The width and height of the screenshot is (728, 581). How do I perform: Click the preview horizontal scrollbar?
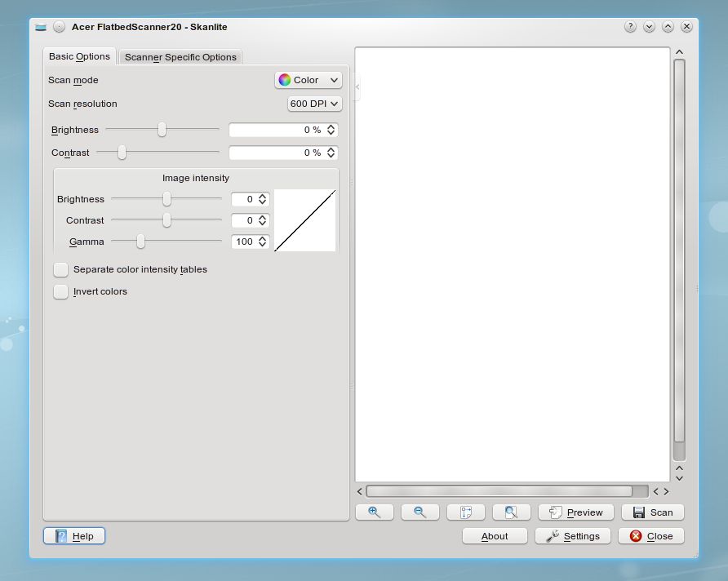pos(507,491)
